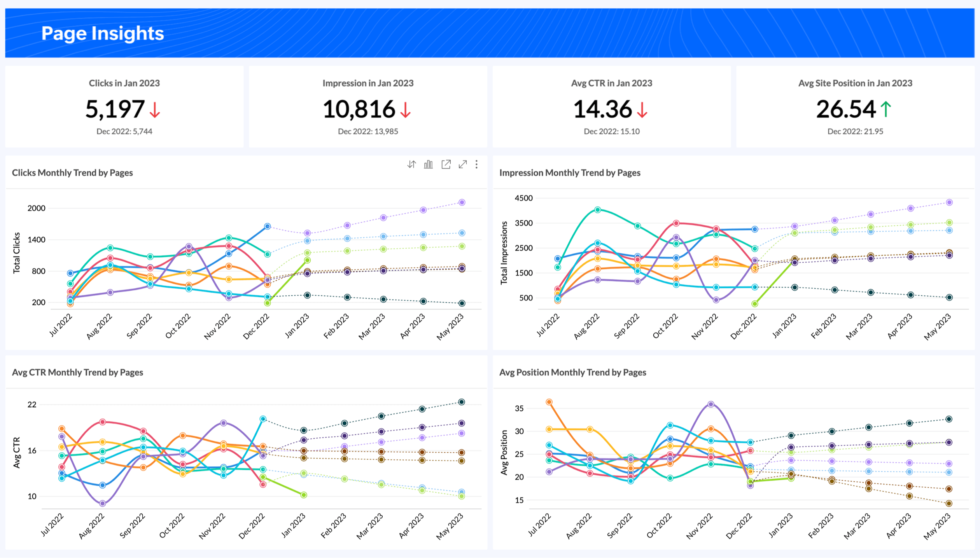Viewport: 980px width, 558px height.
Task: Open the three-dot more options menu
Action: [x=476, y=164]
